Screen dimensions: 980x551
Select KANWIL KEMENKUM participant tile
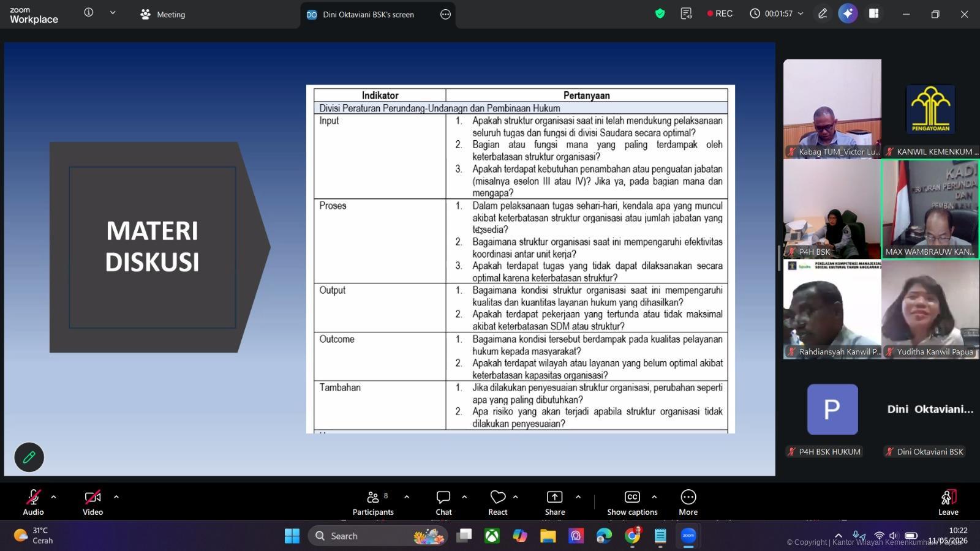[930, 109]
